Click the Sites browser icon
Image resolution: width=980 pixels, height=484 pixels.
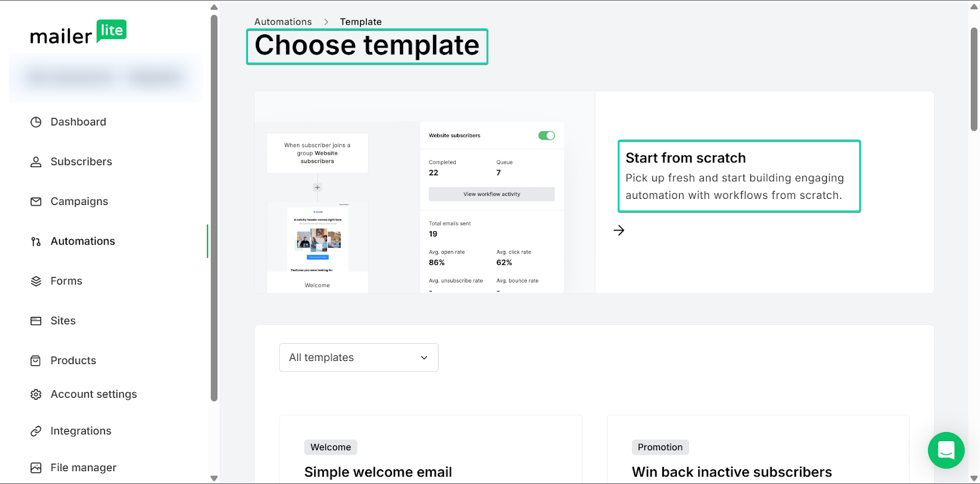[36, 321]
